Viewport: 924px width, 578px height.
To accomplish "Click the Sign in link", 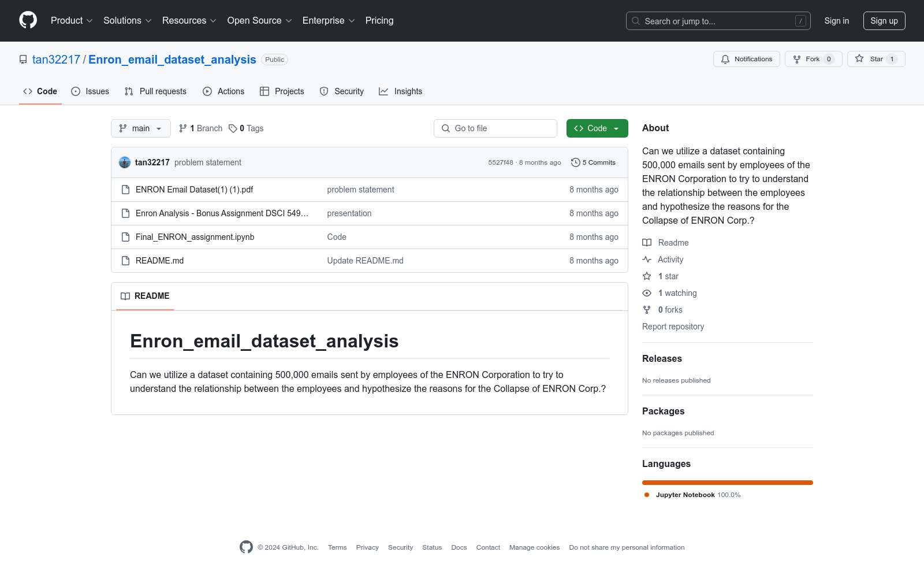I will [837, 21].
